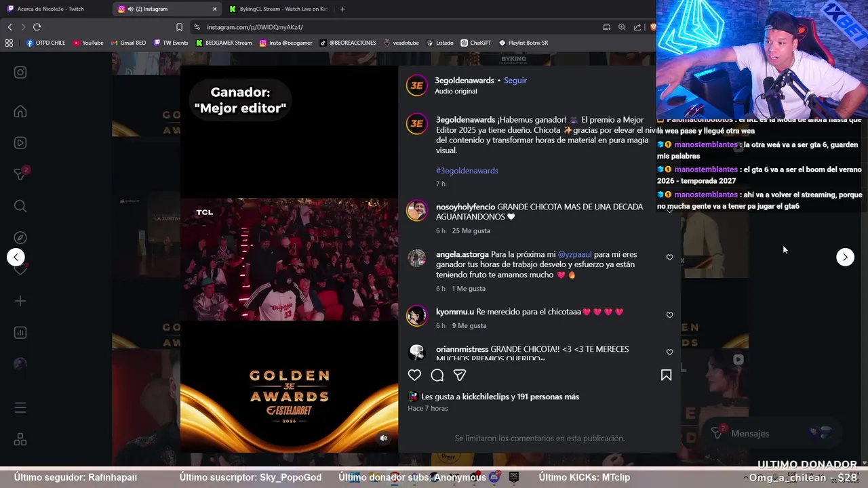Viewport: 868px width, 488px height.
Task: Open 3egoldenawards profile from post header
Action: (465, 80)
